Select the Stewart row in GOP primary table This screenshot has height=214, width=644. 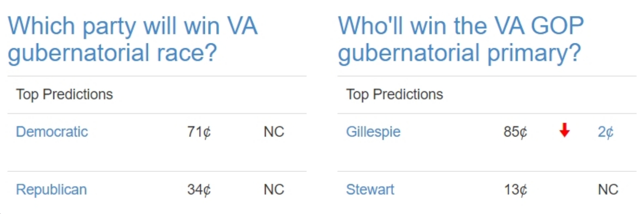tap(487, 190)
